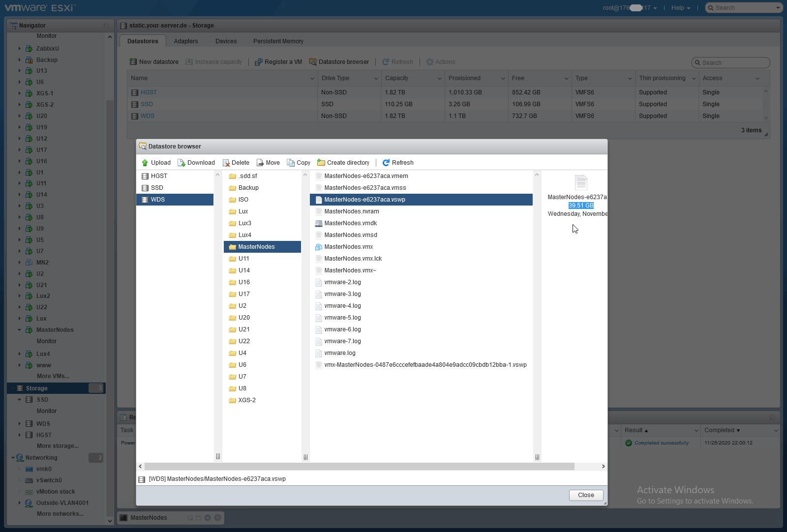This screenshot has height=532, width=787.
Task: Click the Close button in Datastore browser
Action: coord(586,495)
